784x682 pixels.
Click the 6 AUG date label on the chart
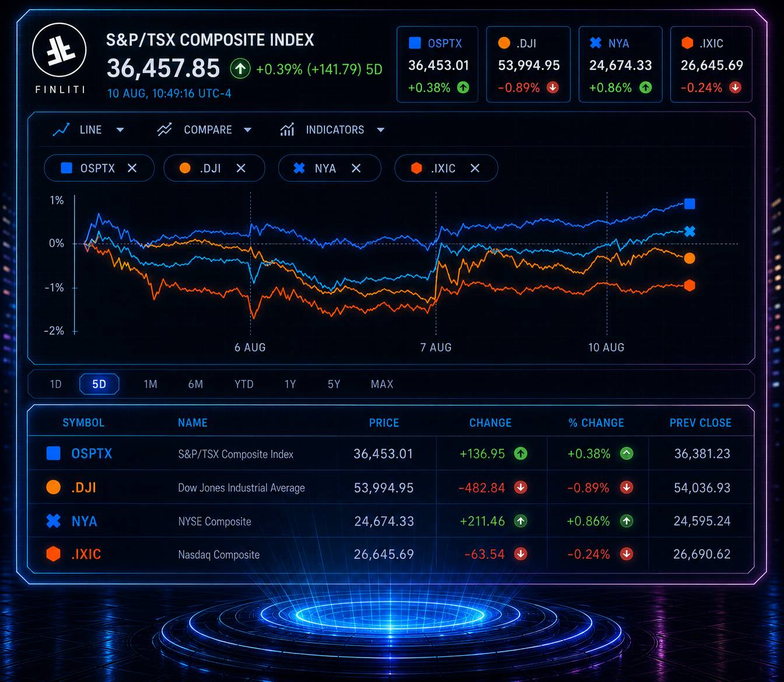pyautogui.click(x=250, y=347)
